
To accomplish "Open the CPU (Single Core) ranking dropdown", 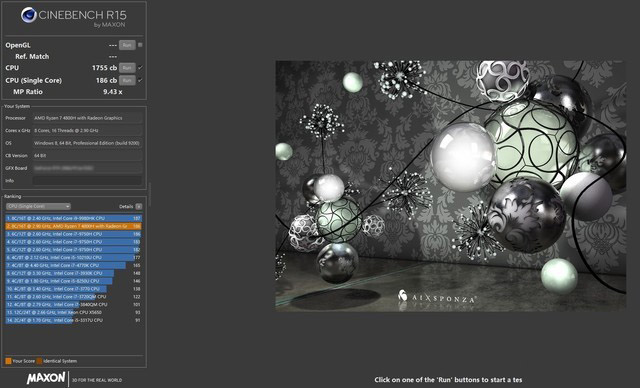I will point(38,206).
